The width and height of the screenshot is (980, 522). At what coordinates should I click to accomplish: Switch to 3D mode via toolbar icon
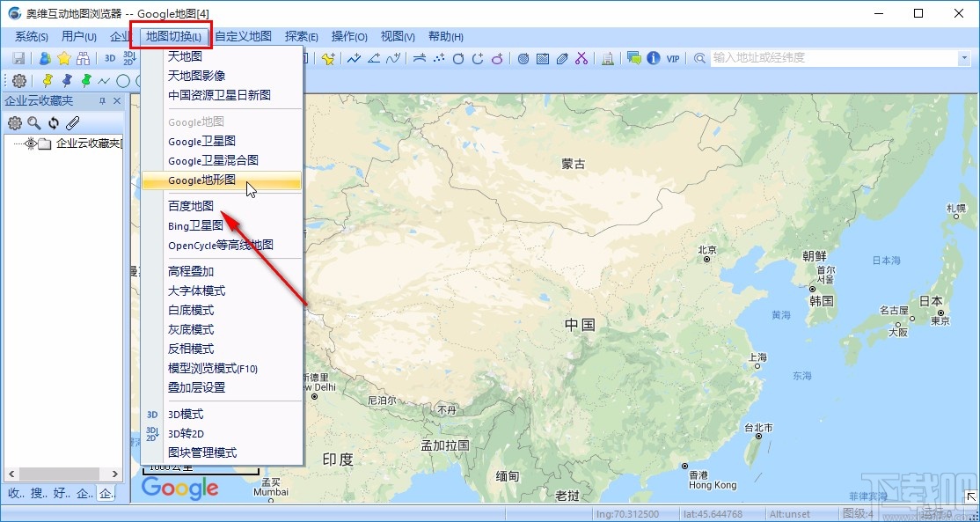110,58
